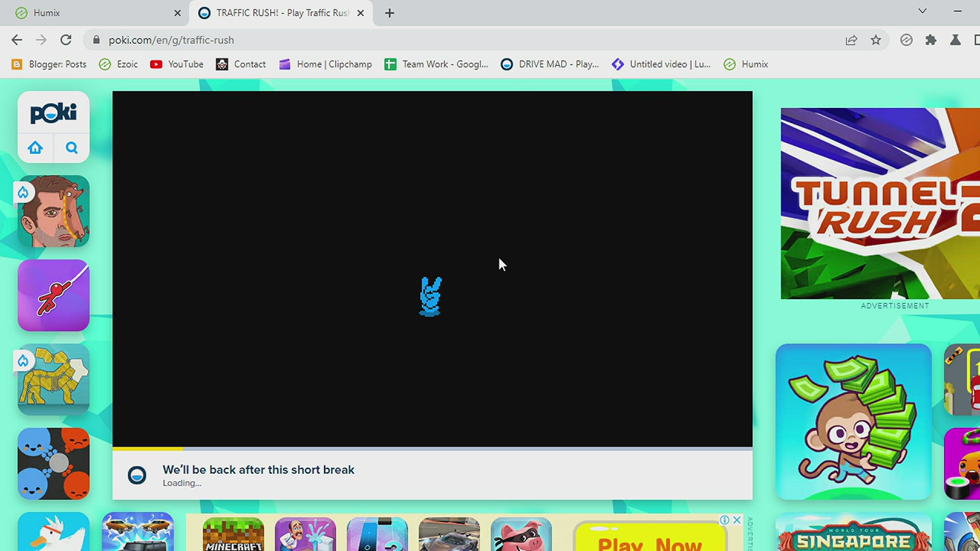
Task: Expand the tab search chevron dropdown
Action: click(922, 11)
